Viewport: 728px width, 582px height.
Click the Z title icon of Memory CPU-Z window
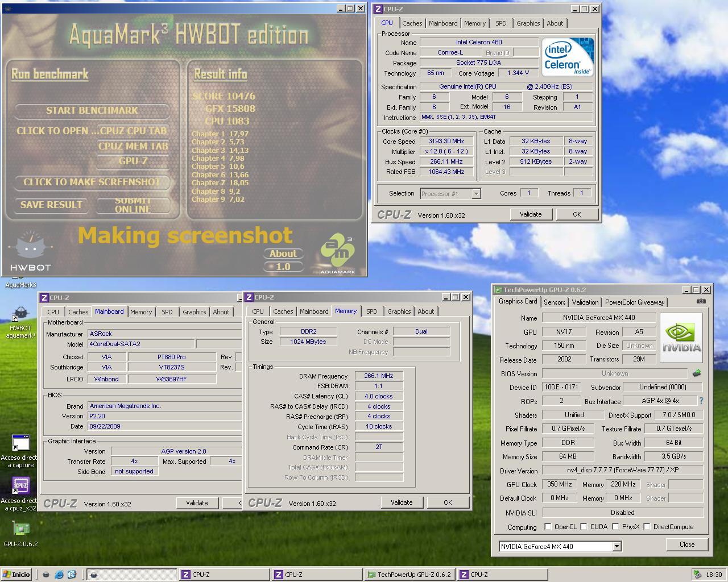point(249,297)
